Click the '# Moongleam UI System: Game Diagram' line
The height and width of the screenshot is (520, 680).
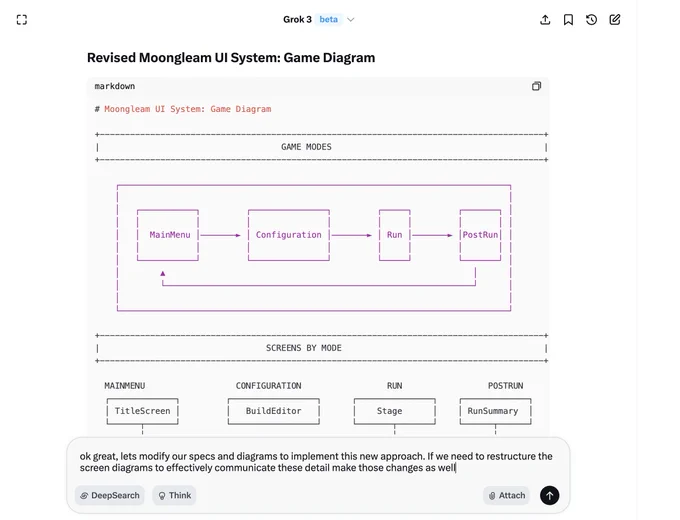(x=183, y=109)
